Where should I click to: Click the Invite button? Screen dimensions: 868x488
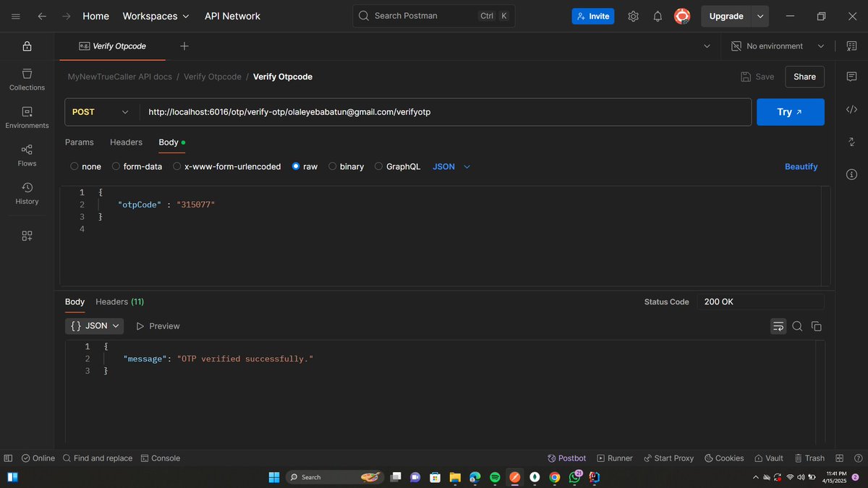592,16
